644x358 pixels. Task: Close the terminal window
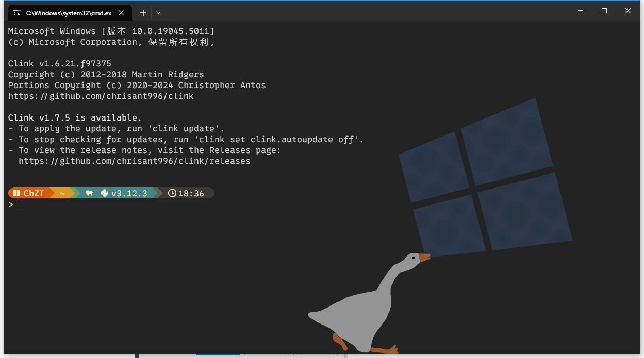(x=628, y=11)
